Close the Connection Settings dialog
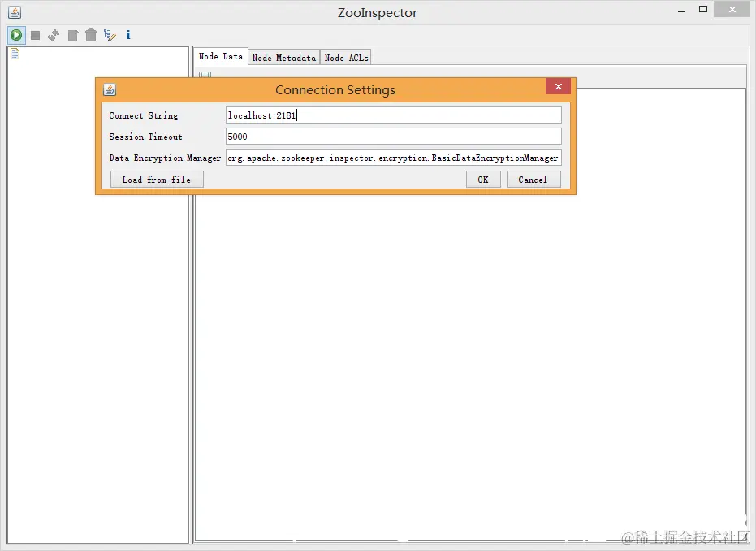Screen dimensions: 756x551 coord(559,86)
